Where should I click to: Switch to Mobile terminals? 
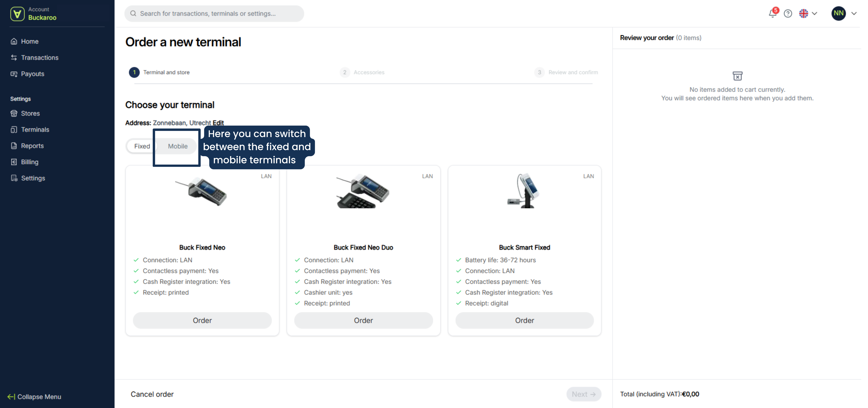tap(178, 146)
